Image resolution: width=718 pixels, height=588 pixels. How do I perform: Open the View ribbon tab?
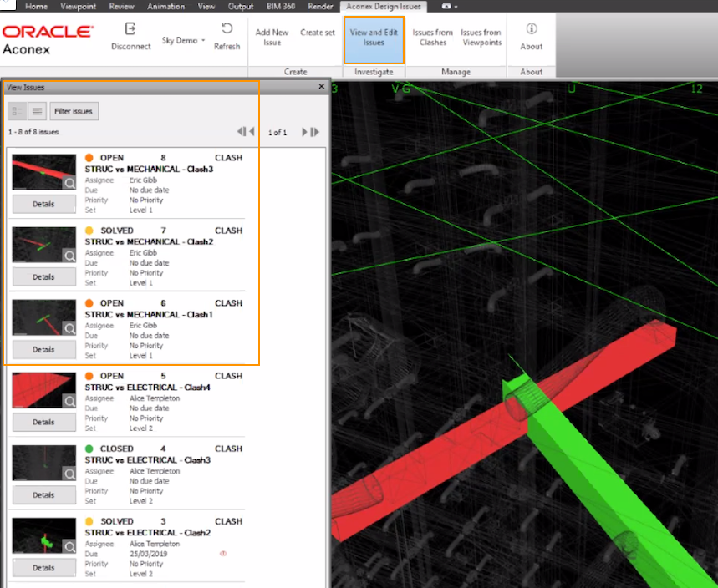coord(206,7)
